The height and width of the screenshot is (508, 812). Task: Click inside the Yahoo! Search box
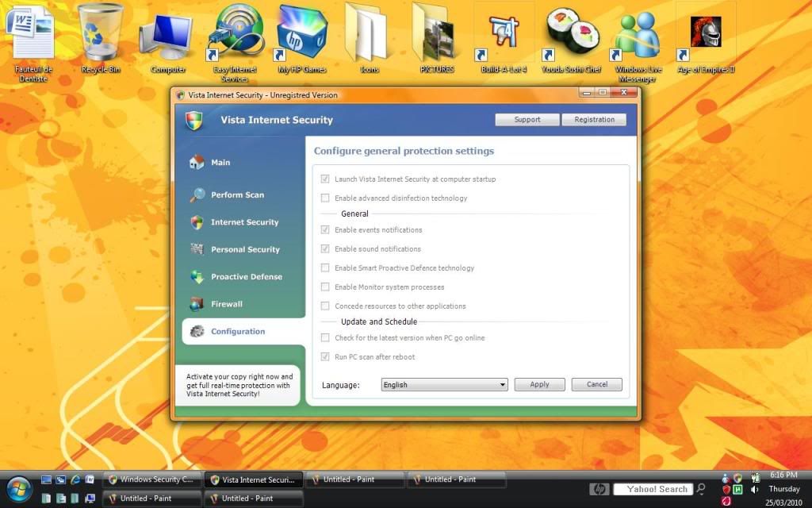(653, 489)
